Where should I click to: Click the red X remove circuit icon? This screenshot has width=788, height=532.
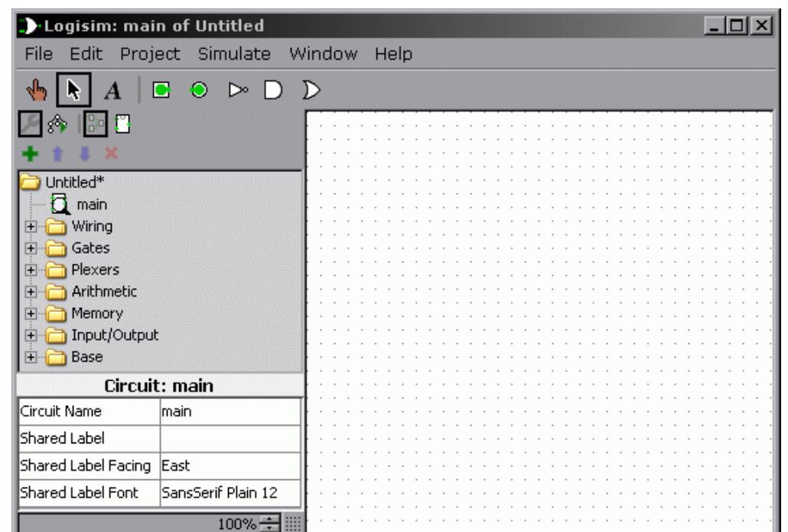(112, 153)
